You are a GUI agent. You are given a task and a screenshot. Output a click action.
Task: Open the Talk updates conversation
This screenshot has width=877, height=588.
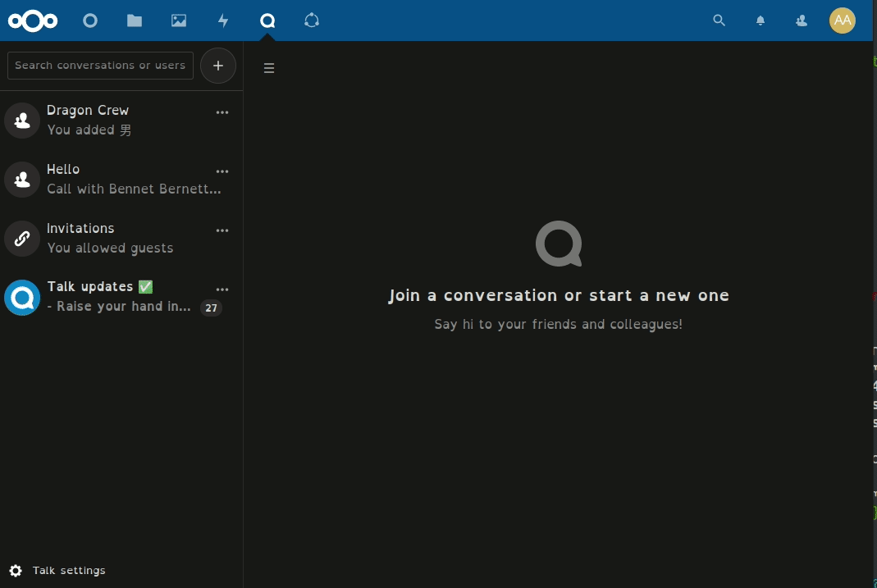(x=121, y=297)
